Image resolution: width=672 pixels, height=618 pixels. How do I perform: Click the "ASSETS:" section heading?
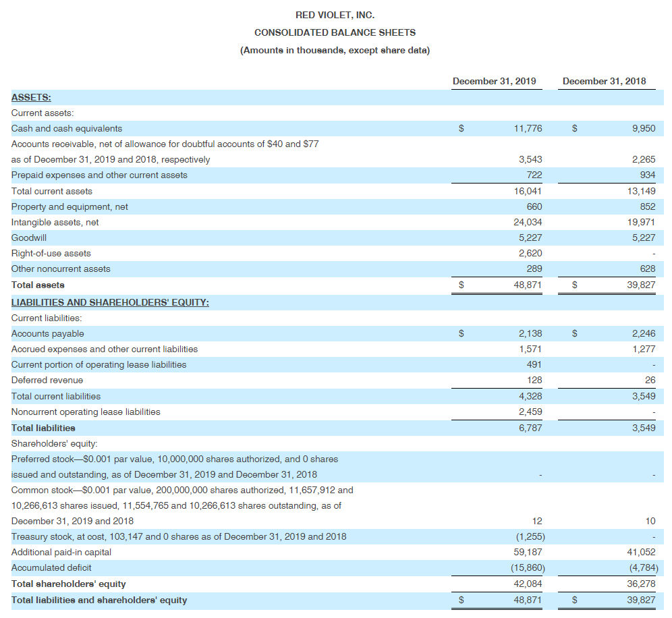click(31, 97)
